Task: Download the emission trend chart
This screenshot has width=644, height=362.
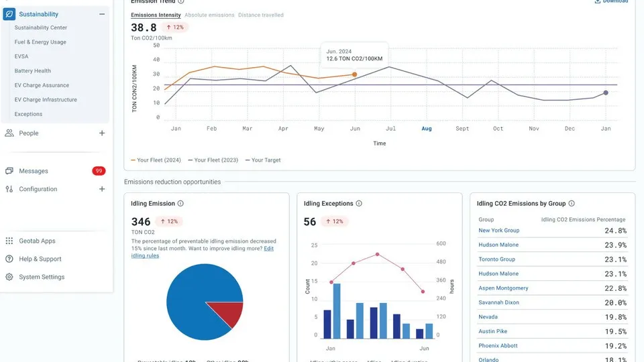Action: 611,1
